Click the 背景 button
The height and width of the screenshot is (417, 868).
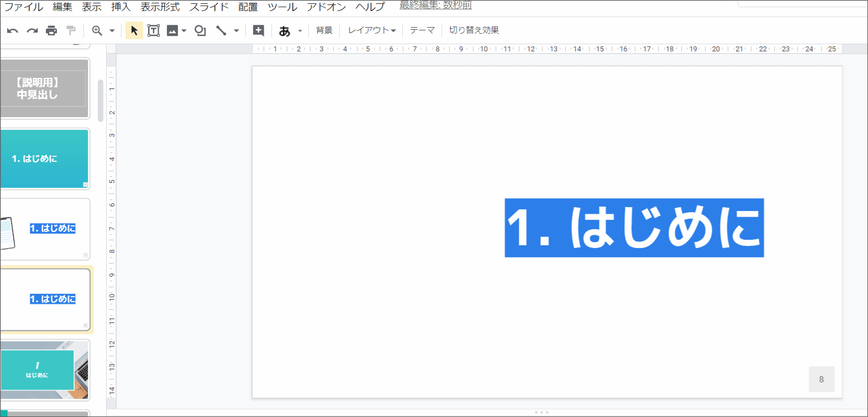(x=324, y=30)
